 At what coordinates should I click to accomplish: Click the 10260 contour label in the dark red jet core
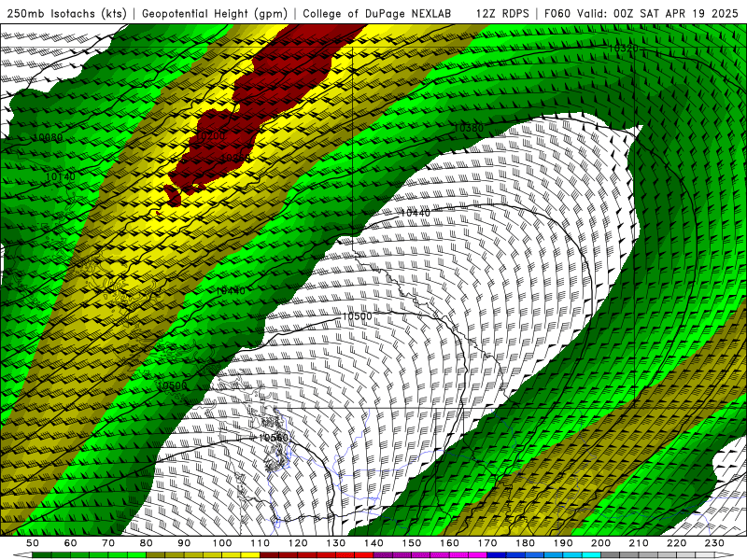pos(235,158)
